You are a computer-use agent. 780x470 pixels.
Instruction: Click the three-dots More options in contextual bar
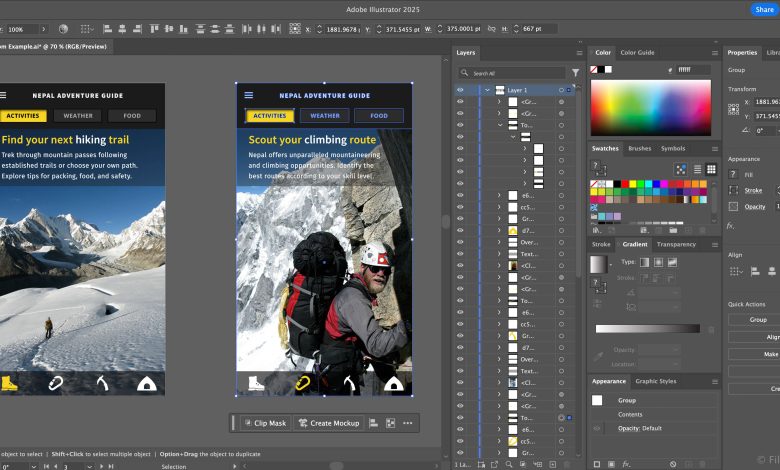point(407,423)
